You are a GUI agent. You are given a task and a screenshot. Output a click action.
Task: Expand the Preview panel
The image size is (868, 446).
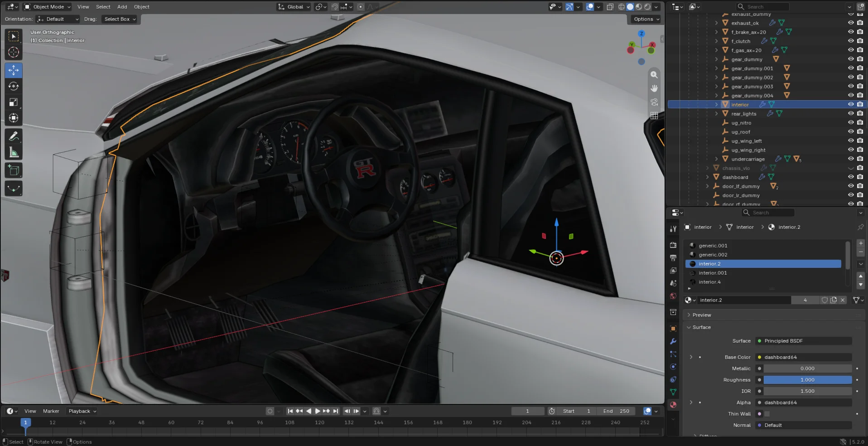pyautogui.click(x=701, y=315)
